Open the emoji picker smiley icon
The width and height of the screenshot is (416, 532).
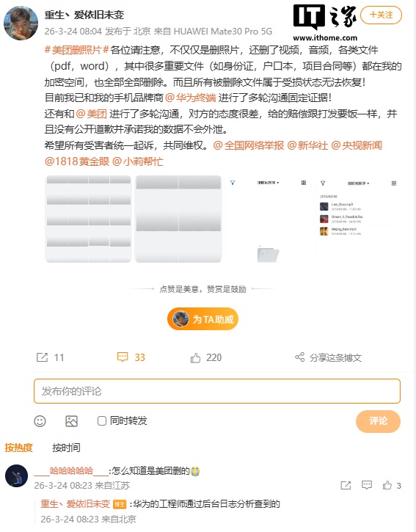pos(40,421)
